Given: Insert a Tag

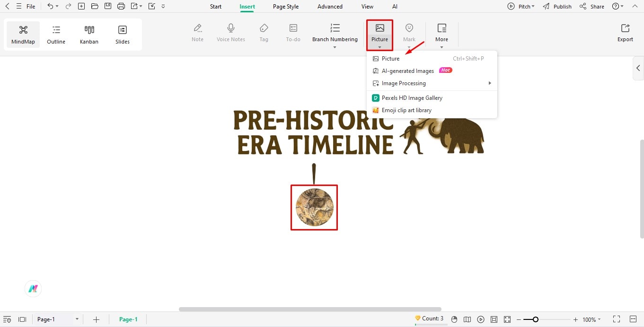Looking at the screenshot, I should tap(264, 33).
